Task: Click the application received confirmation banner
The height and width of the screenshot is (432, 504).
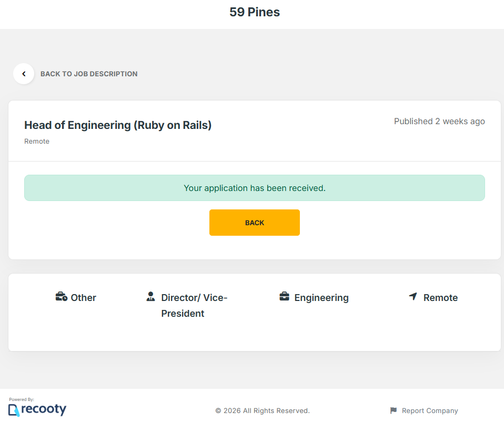Action: tap(255, 188)
